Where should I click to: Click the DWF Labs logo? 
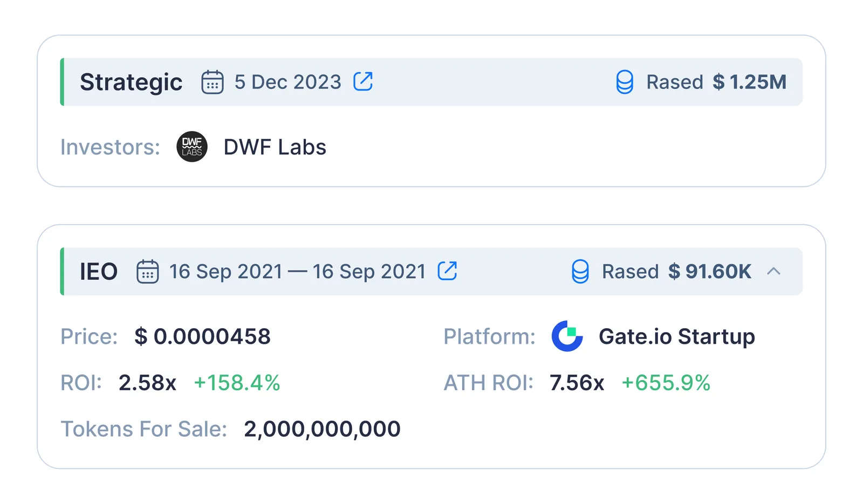[192, 147]
